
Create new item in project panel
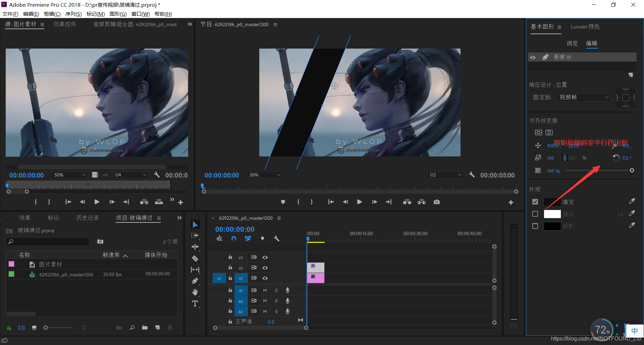[157, 328]
